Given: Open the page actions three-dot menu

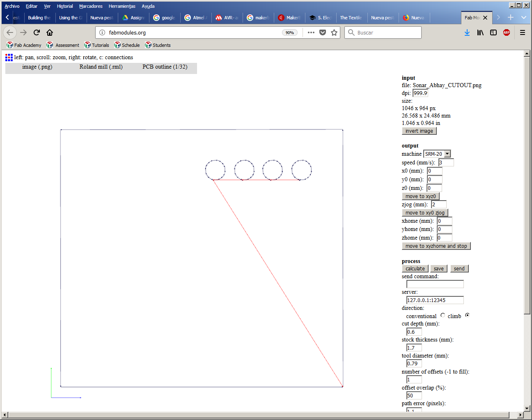Looking at the screenshot, I should tap(311, 32).
